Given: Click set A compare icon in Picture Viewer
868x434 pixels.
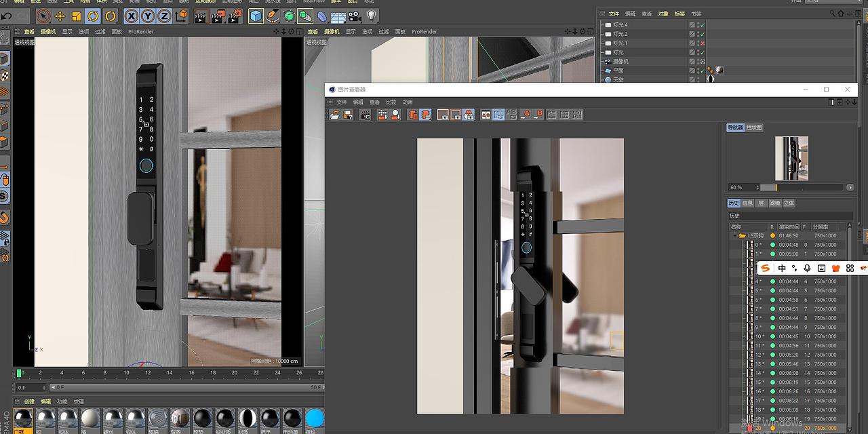Looking at the screenshot, I should [526, 115].
